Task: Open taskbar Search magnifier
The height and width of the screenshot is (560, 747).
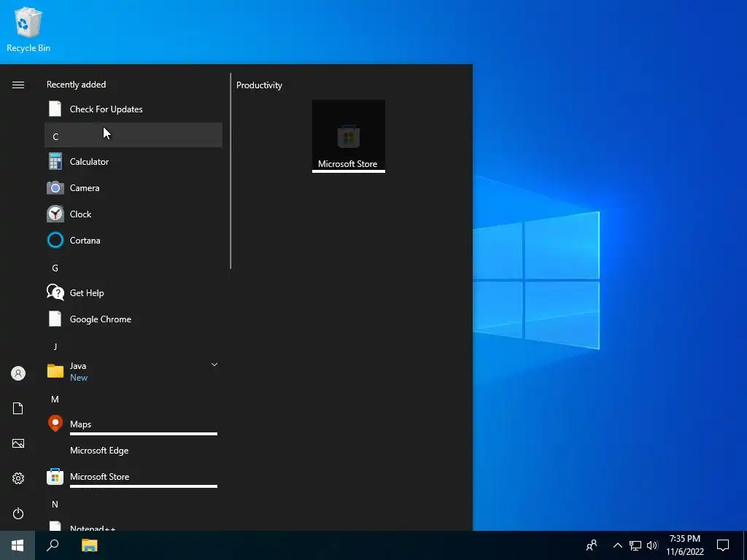Action: point(53,545)
